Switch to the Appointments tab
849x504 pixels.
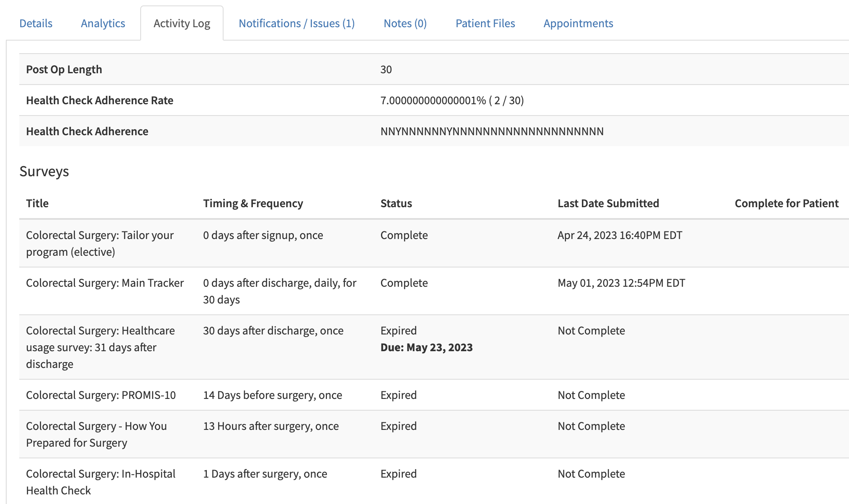pos(578,23)
